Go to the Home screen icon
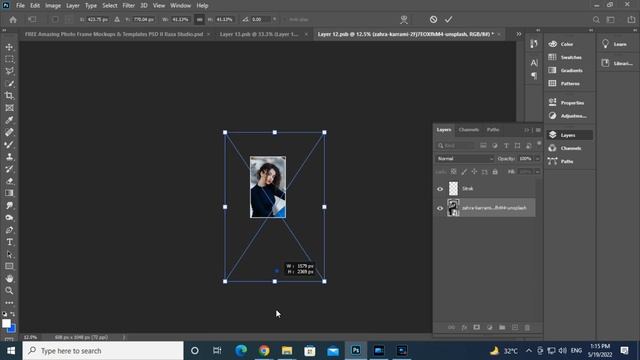 click(x=13, y=20)
